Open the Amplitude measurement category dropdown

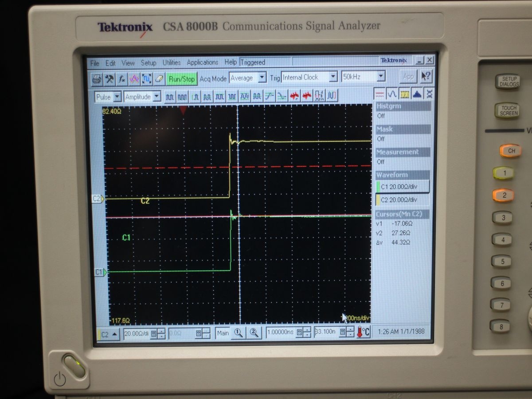(142, 97)
